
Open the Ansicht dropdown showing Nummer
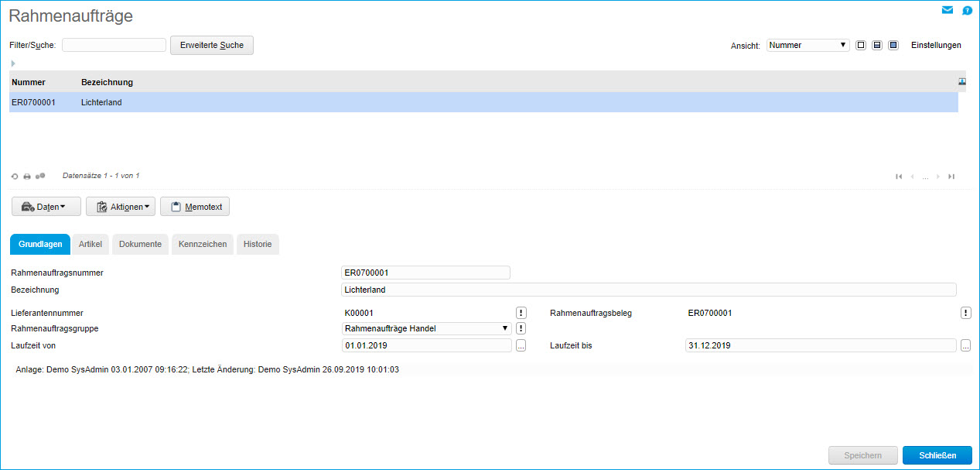(808, 46)
